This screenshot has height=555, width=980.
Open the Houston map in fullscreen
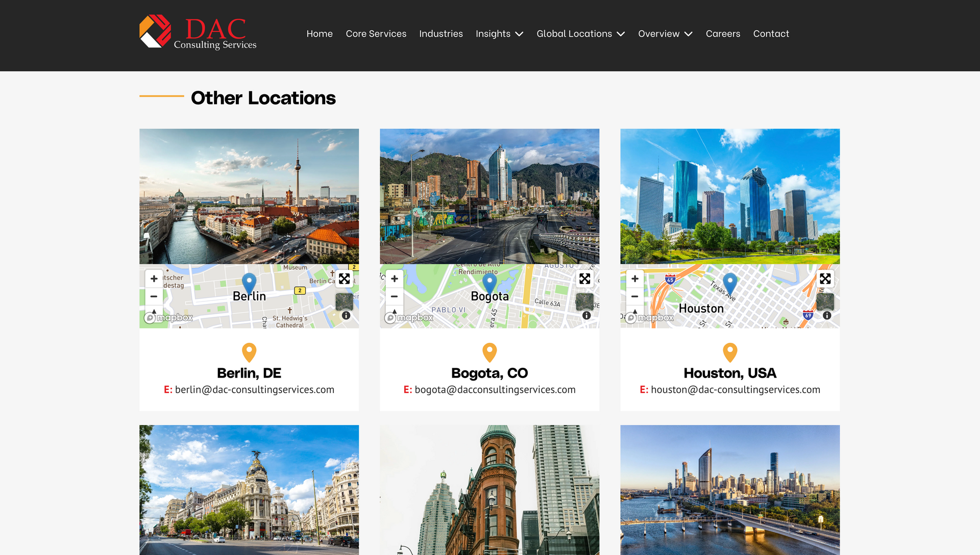click(825, 279)
